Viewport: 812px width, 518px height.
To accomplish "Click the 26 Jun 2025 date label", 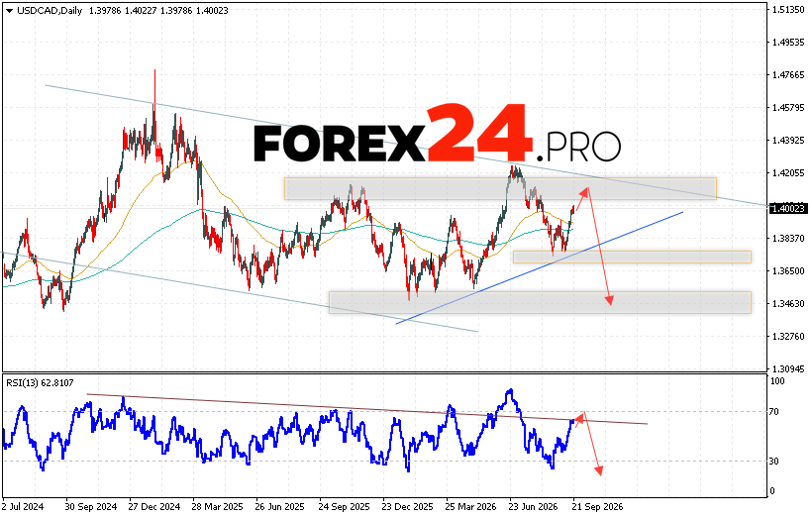I will [x=280, y=506].
